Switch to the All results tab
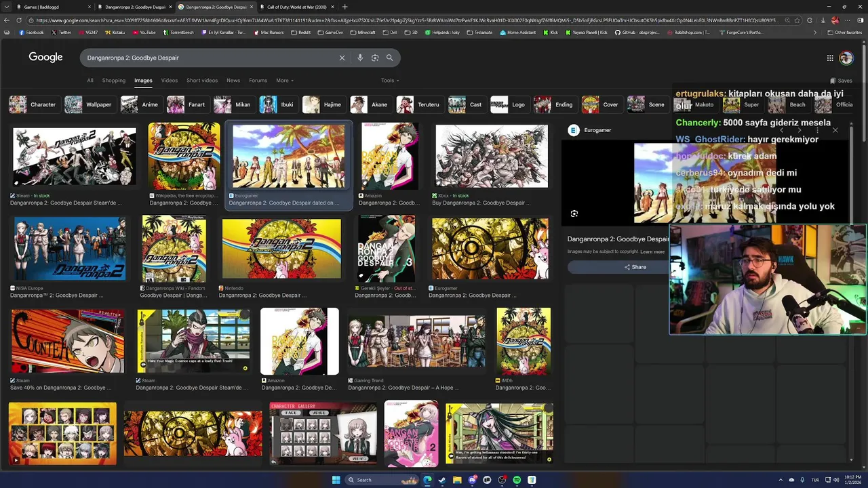The width and height of the screenshot is (868, 488). (x=90, y=81)
